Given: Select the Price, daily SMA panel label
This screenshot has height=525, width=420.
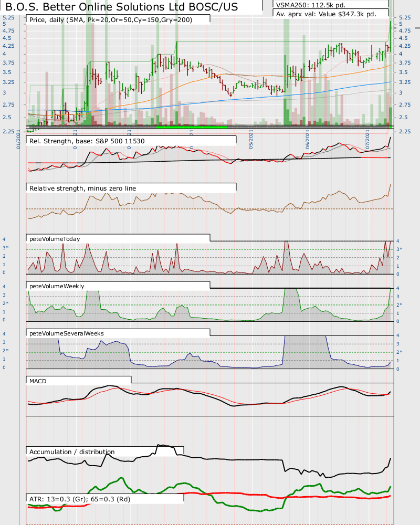Looking at the screenshot, I should [111, 20].
